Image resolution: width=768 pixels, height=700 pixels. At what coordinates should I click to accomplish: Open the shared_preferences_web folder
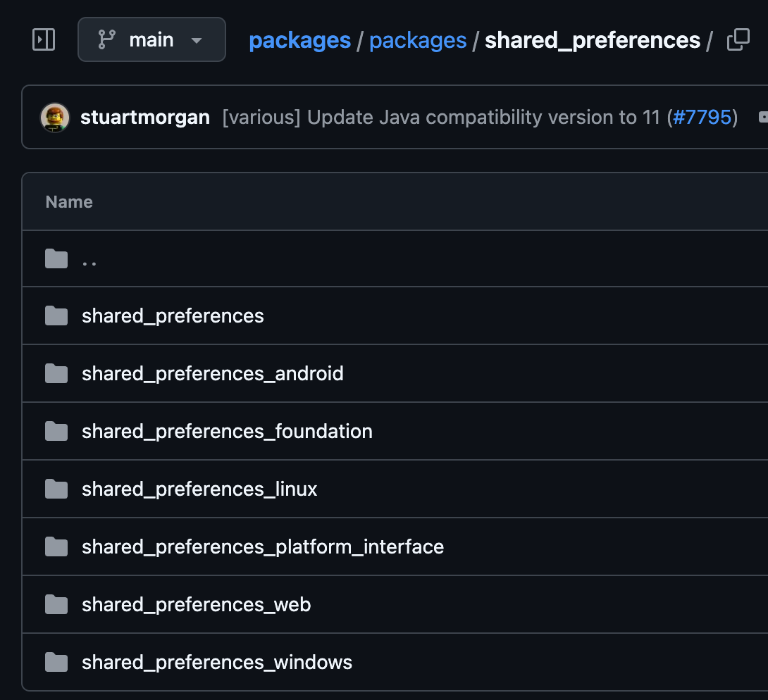[x=196, y=604]
